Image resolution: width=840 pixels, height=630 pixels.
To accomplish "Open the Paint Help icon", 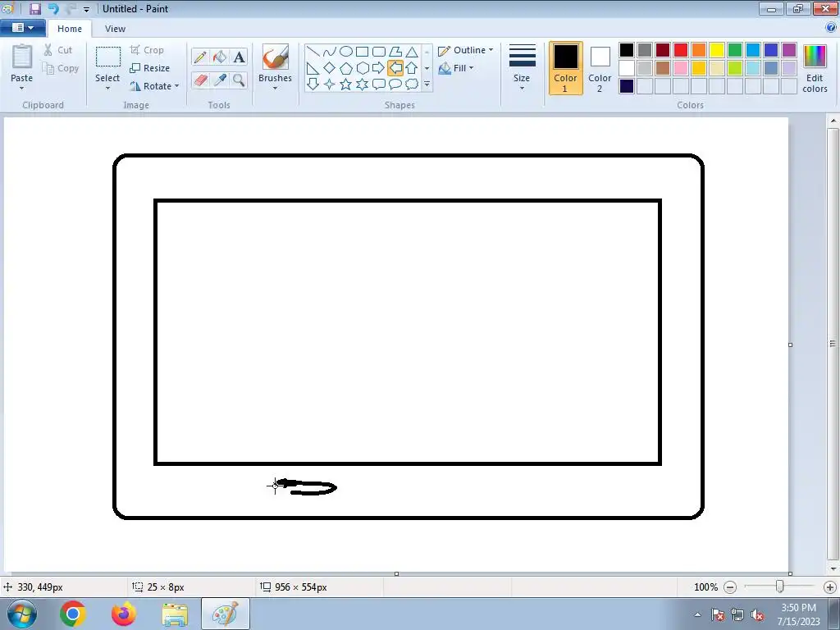I will click(x=832, y=27).
